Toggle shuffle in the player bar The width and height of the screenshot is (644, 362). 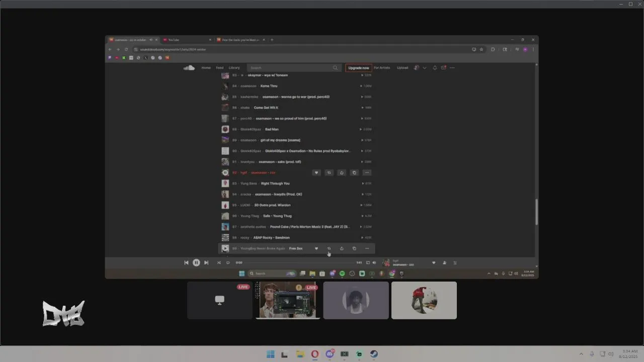[219, 262]
